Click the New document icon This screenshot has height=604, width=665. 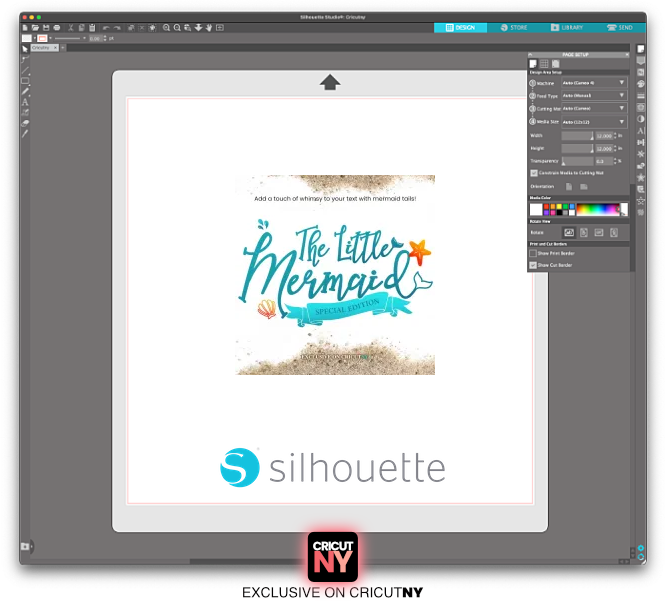pyautogui.click(x=25, y=28)
